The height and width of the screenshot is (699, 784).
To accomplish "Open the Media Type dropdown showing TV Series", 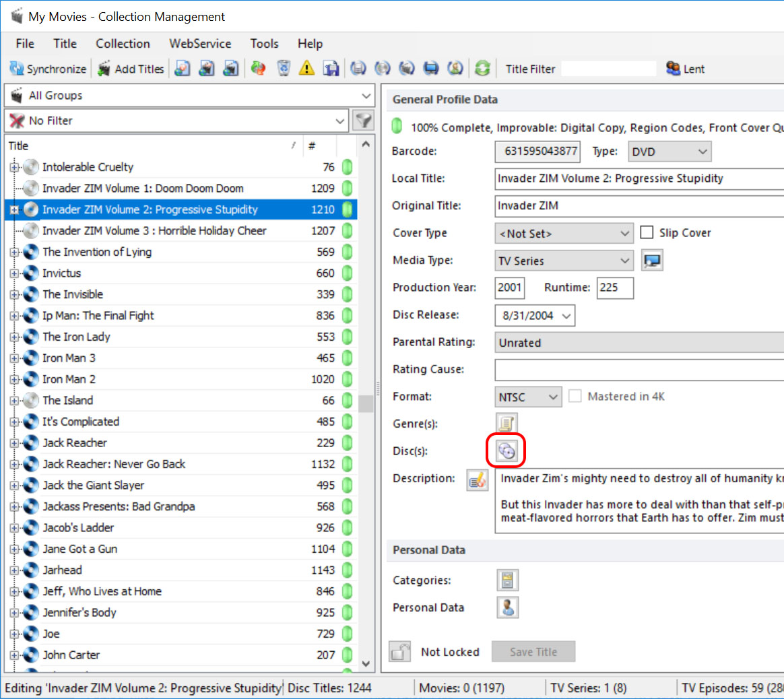I will [564, 261].
